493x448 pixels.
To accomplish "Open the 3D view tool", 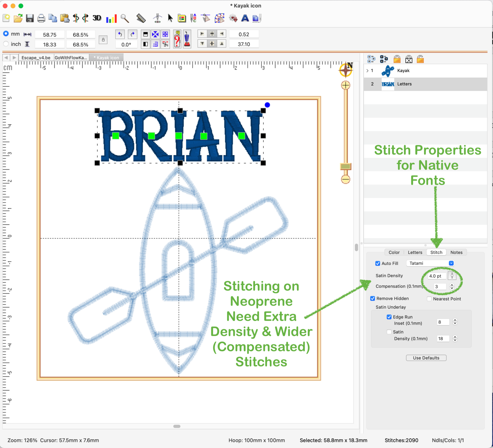I will pyautogui.click(x=97, y=18).
